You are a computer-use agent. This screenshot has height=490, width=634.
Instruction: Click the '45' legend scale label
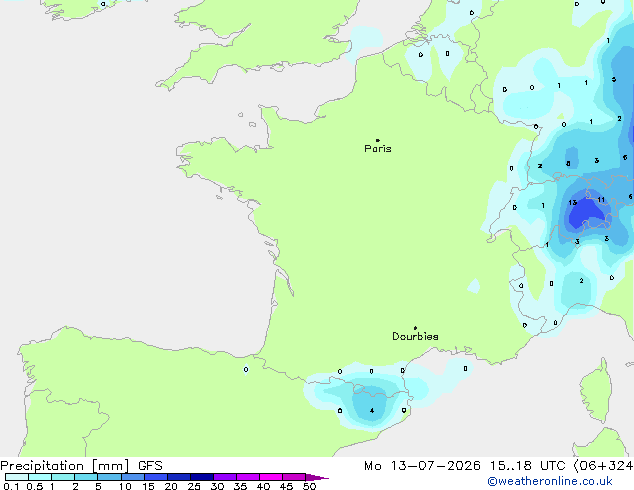pos(286,486)
